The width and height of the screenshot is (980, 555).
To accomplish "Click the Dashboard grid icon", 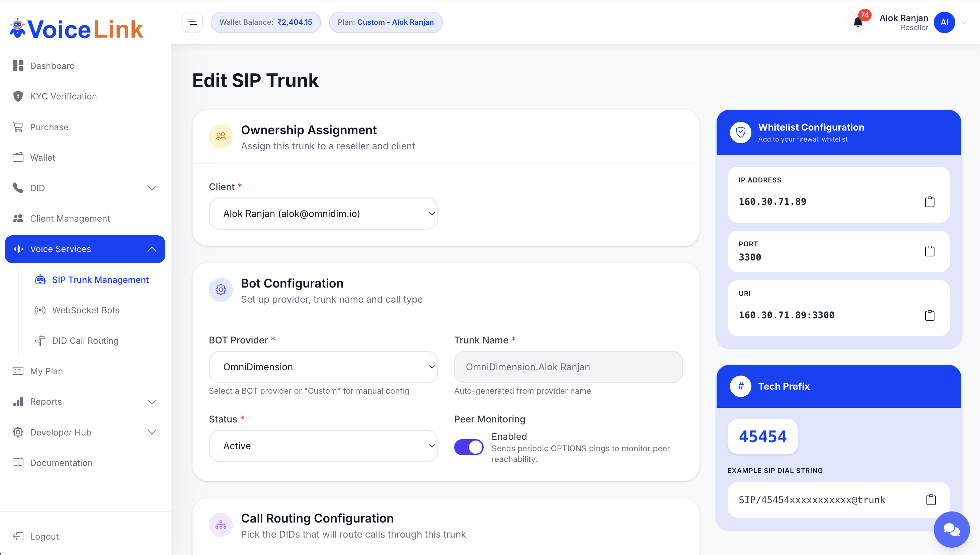I will point(18,66).
